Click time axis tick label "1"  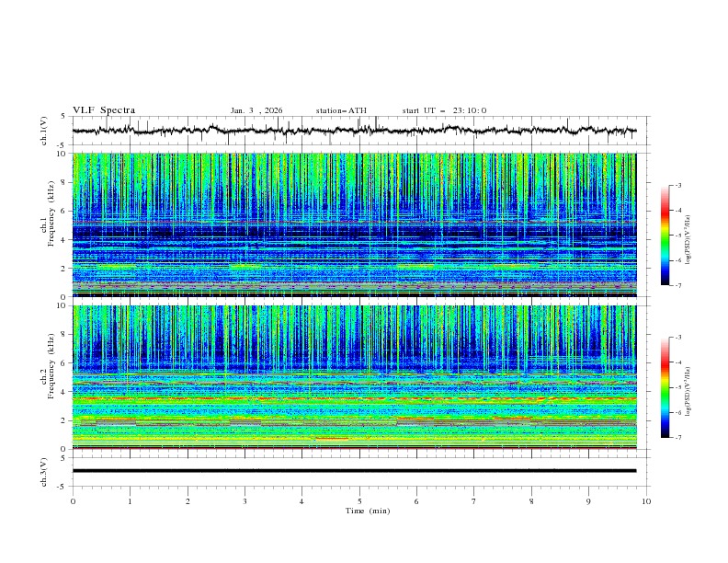point(130,501)
